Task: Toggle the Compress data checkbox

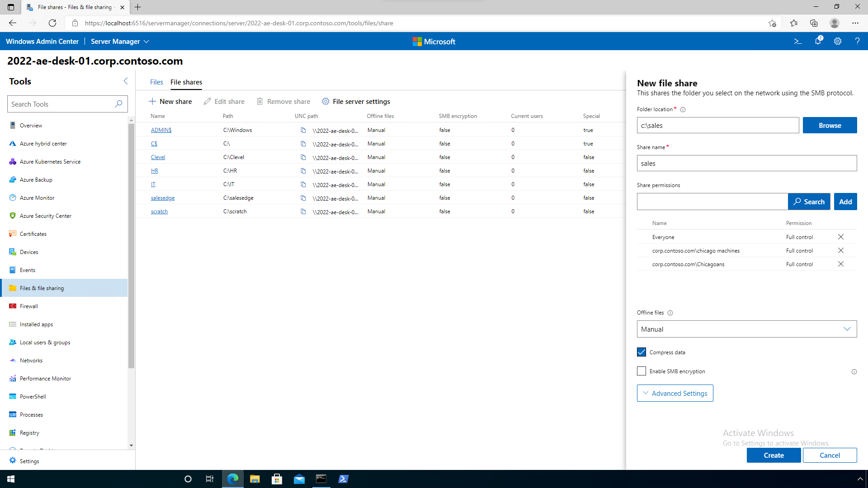Action: click(x=642, y=352)
